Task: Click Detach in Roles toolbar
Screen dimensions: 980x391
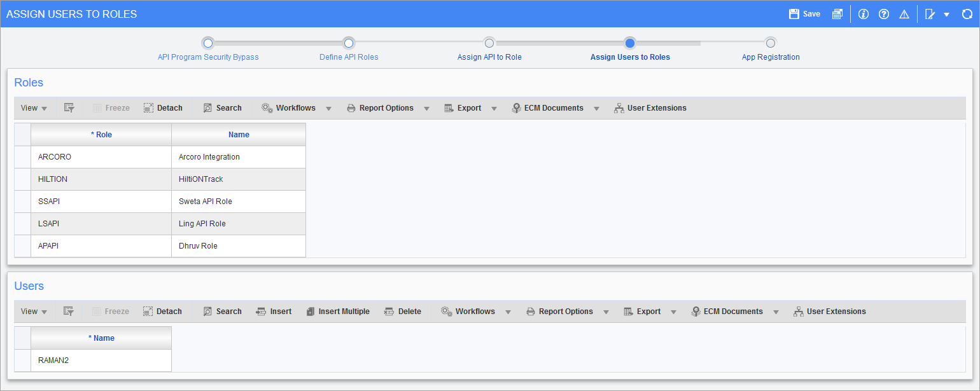Action: (163, 108)
